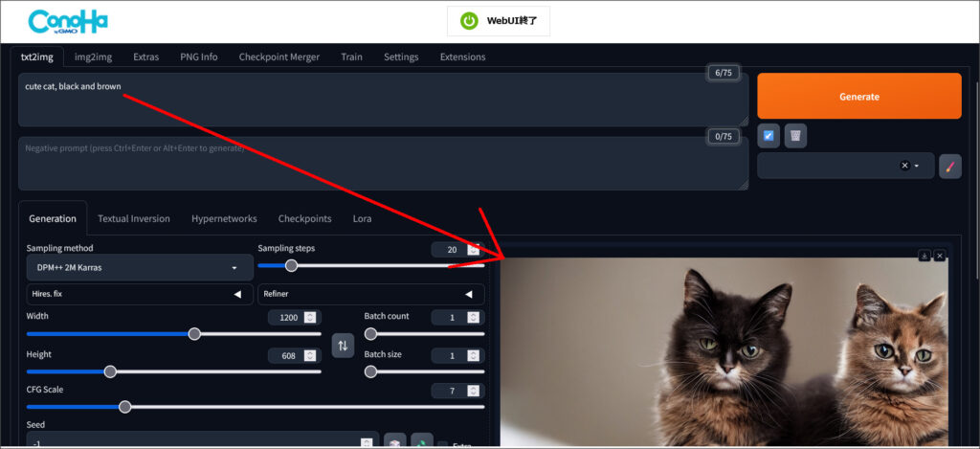Open the Textual Inversion sub-tab

click(x=134, y=219)
